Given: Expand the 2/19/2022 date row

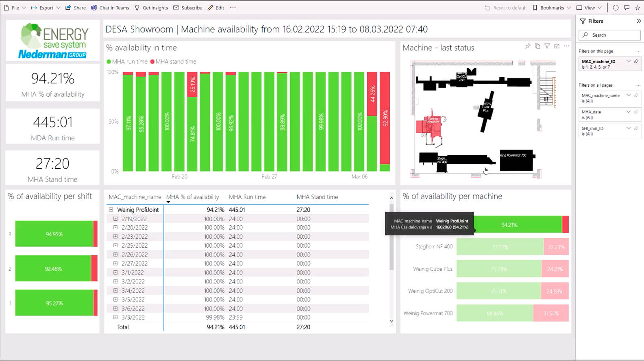Looking at the screenshot, I should point(115,219).
